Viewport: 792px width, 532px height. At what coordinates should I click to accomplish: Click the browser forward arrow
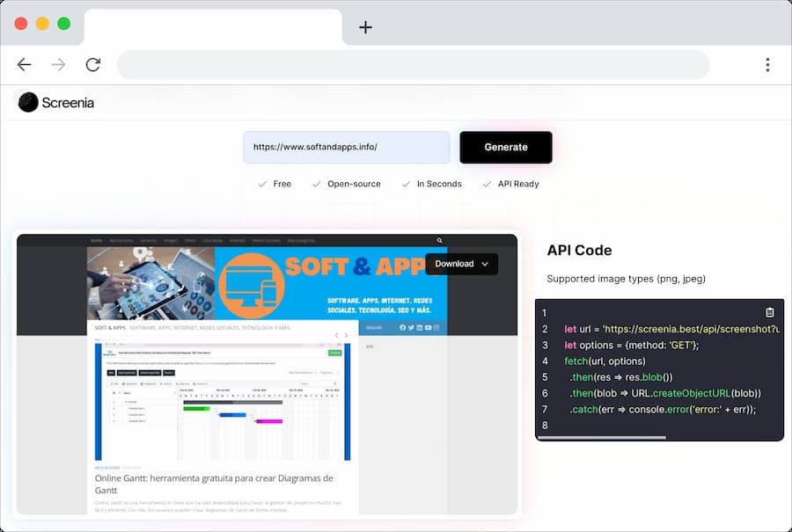[x=59, y=64]
